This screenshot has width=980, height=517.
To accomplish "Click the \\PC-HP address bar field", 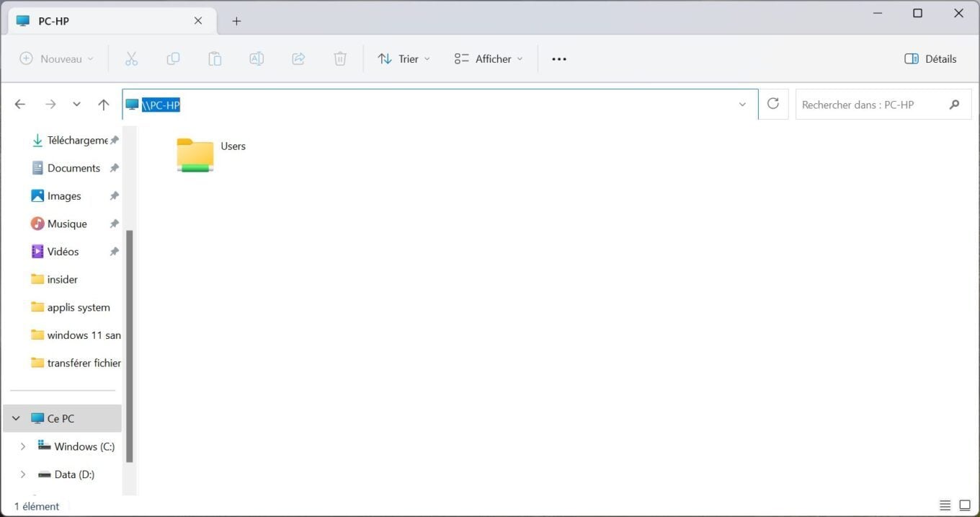I will (x=440, y=105).
